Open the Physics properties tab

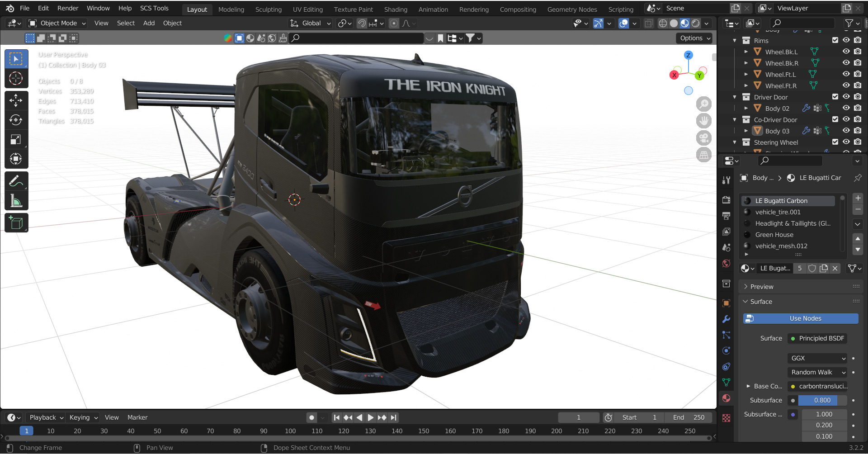pyautogui.click(x=726, y=350)
